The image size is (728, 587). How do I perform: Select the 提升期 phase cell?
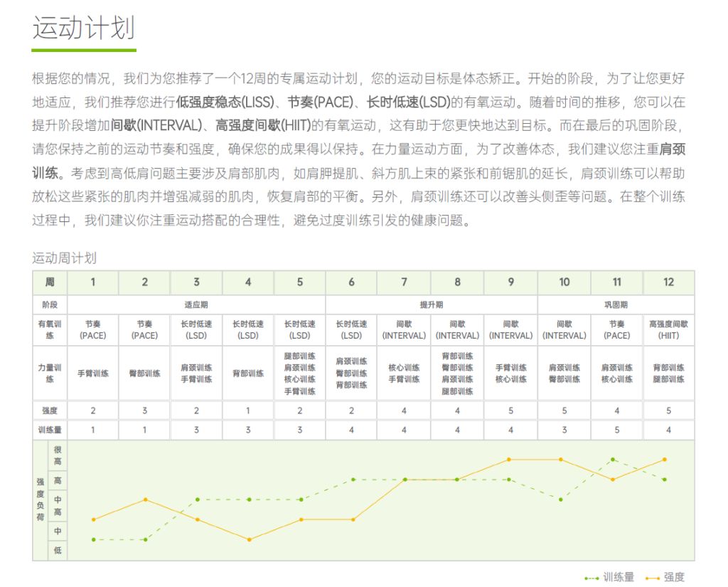coord(431,305)
